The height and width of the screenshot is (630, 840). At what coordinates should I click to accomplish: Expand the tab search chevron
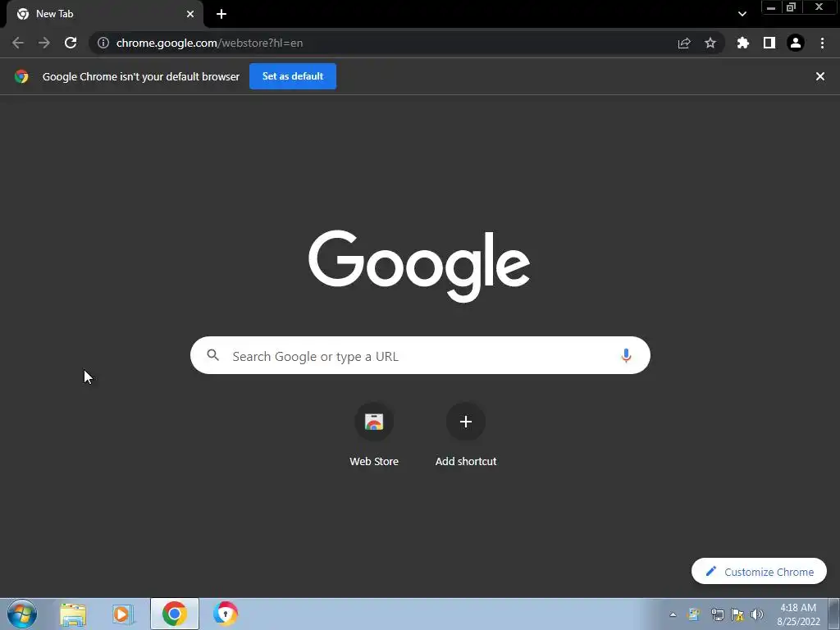pyautogui.click(x=742, y=14)
